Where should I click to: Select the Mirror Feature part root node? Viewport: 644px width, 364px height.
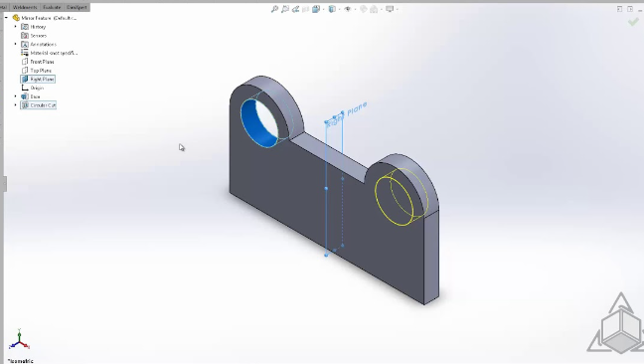pyautogui.click(x=49, y=18)
